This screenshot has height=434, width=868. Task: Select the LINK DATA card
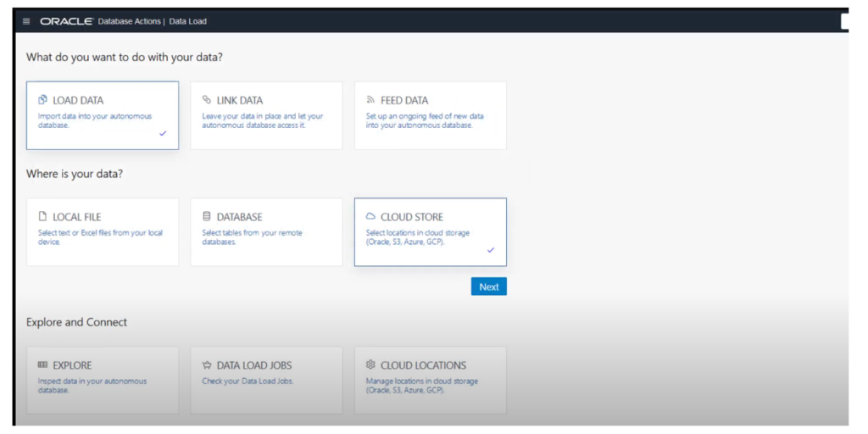point(266,115)
